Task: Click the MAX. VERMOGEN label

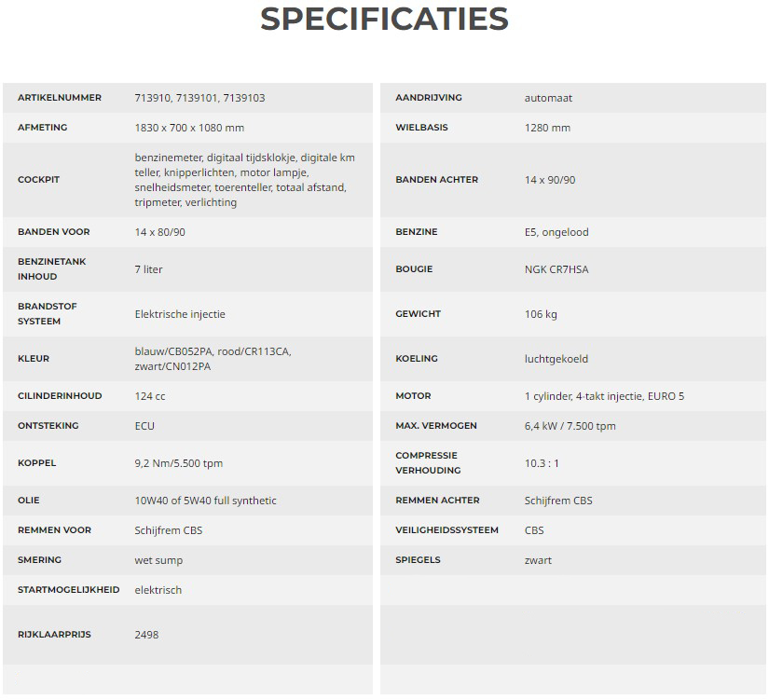Action: point(435,426)
